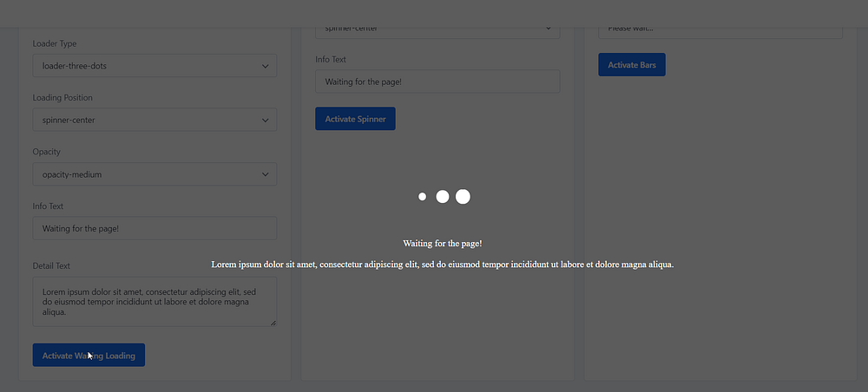Click the Loading Position label
This screenshot has width=868, height=392.
[x=62, y=98]
